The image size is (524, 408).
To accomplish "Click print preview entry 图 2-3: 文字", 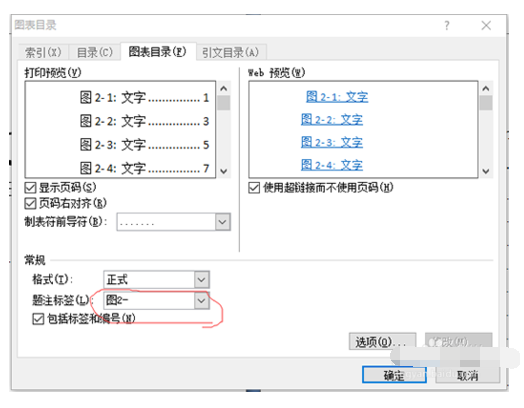I will (x=144, y=145).
